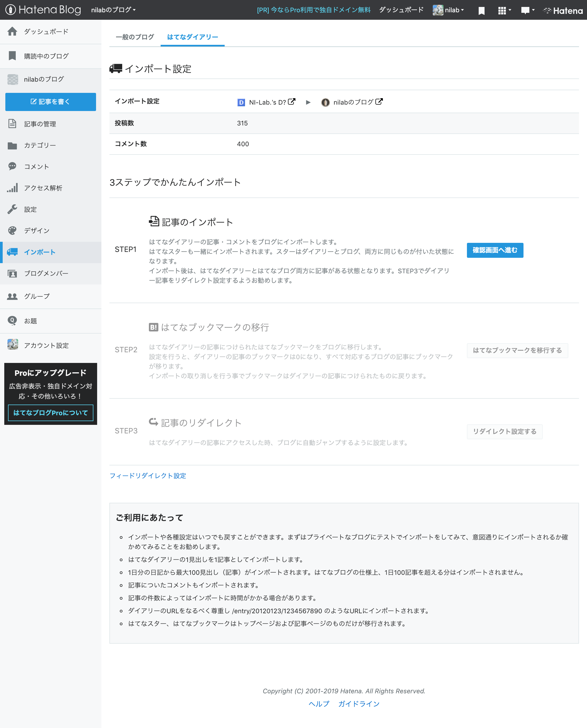
Task: Select the はてなダイアリー tab
Action: tap(193, 37)
